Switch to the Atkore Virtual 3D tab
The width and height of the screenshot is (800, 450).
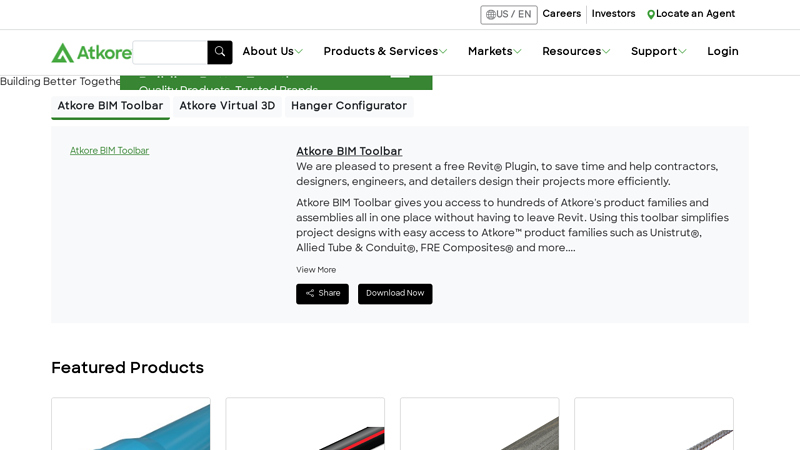point(227,106)
